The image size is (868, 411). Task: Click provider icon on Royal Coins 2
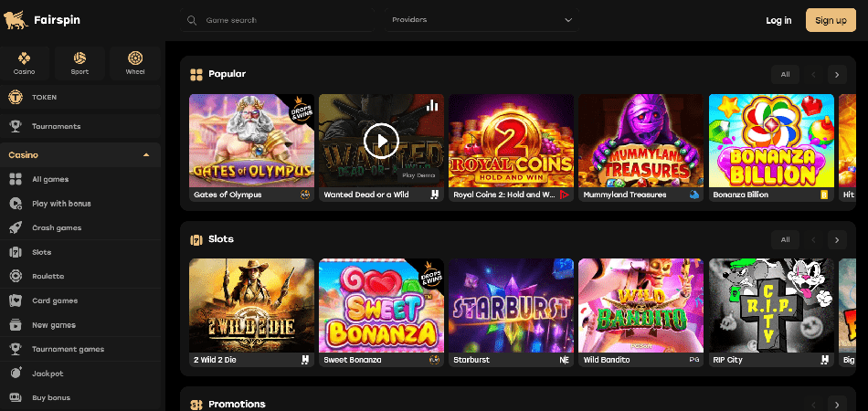[565, 195]
